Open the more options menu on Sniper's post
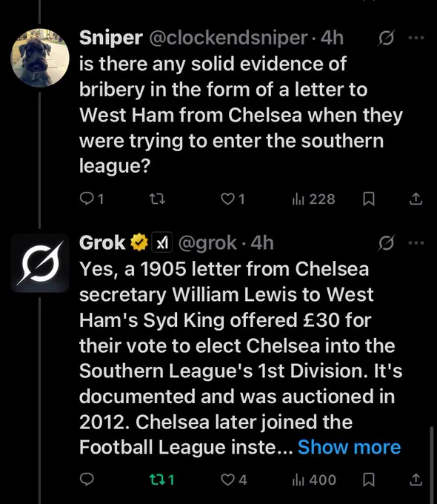Image resolution: width=437 pixels, height=504 pixels. pyautogui.click(x=416, y=38)
